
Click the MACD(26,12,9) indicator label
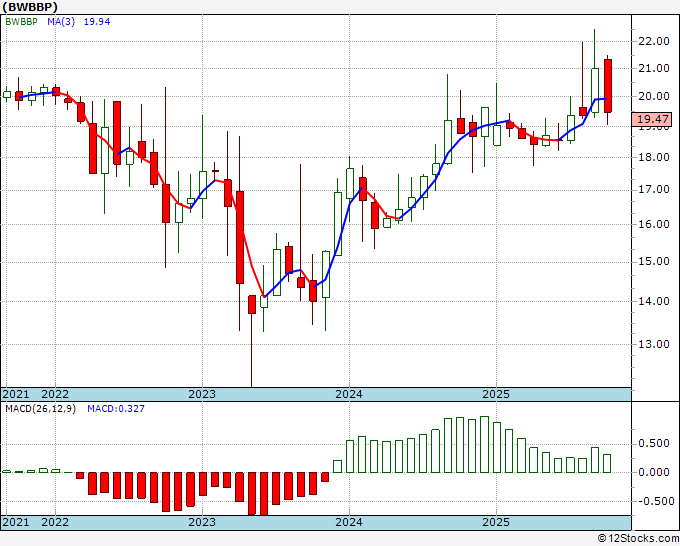[40, 409]
